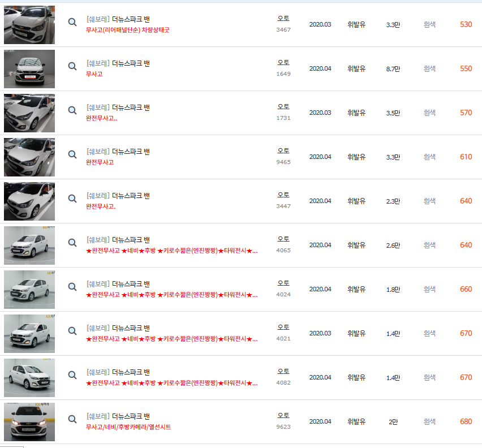The height and width of the screenshot is (448, 482).
Task: Open magnifier preview for listing number 4082
Action: click(72, 375)
